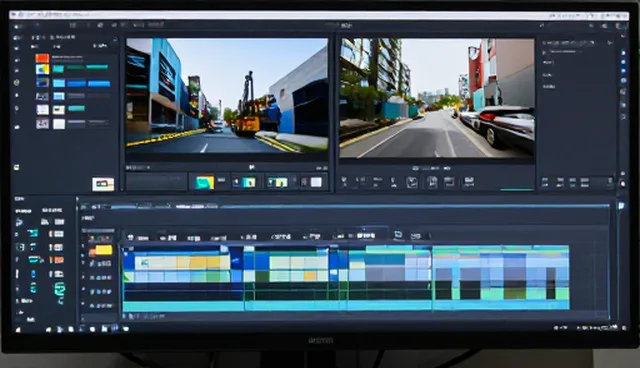The width and height of the screenshot is (640, 368).
Task: Click the export frame icon under program monitor
Action: pos(469,182)
